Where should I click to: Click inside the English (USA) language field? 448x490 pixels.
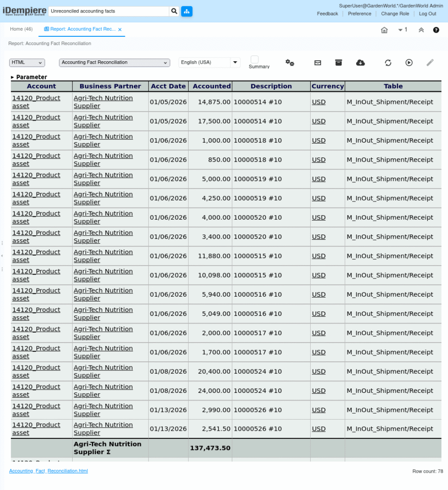[204, 62]
